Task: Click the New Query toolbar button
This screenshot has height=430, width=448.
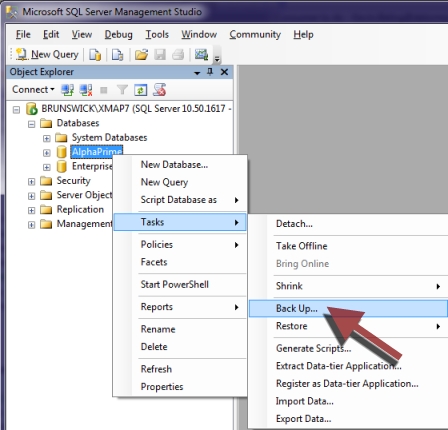Action: 47,54
